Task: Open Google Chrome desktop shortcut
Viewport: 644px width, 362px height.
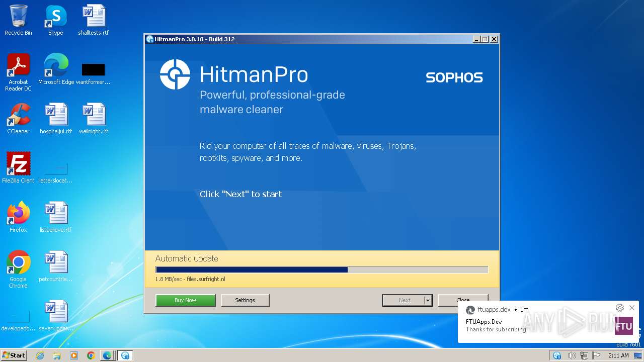Action: [x=18, y=269]
